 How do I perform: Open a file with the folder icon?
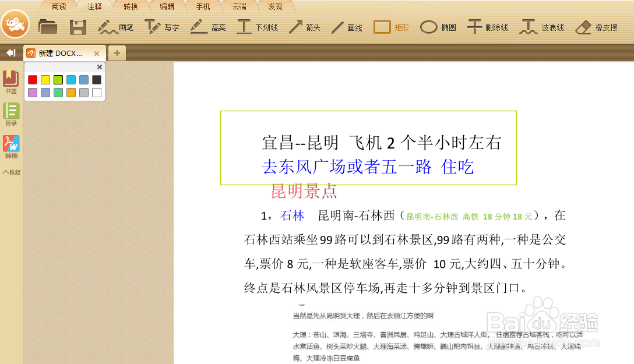48,27
